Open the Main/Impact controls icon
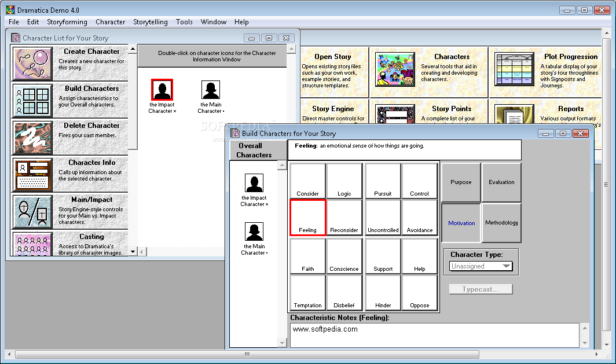 click(32, 212)
